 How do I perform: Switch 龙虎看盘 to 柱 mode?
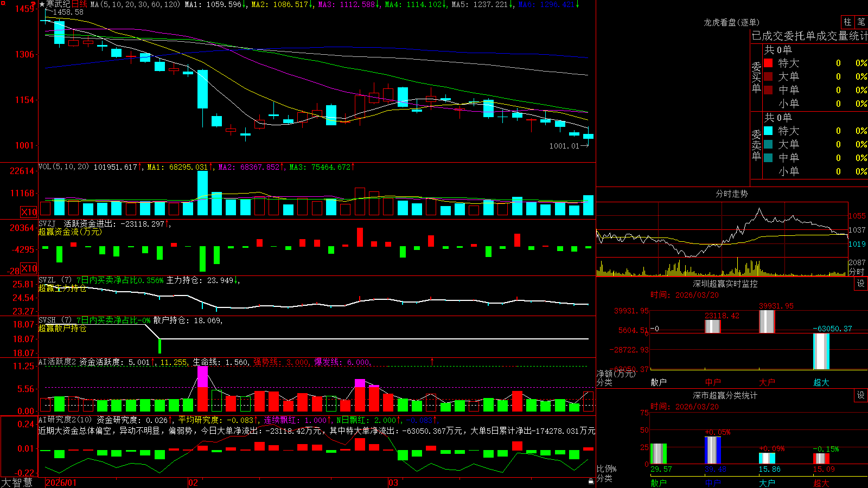(847, 22)
